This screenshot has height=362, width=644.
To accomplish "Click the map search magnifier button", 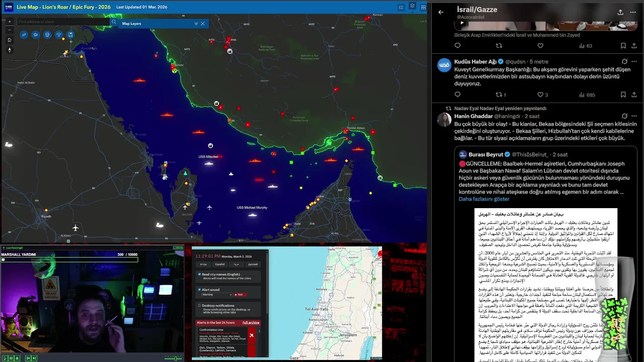I will coord(114,22).
